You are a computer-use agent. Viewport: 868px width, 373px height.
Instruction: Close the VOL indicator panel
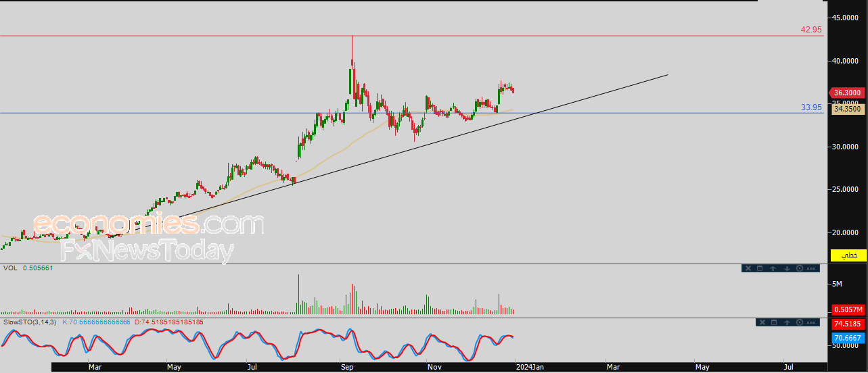[x=748, y=268]
